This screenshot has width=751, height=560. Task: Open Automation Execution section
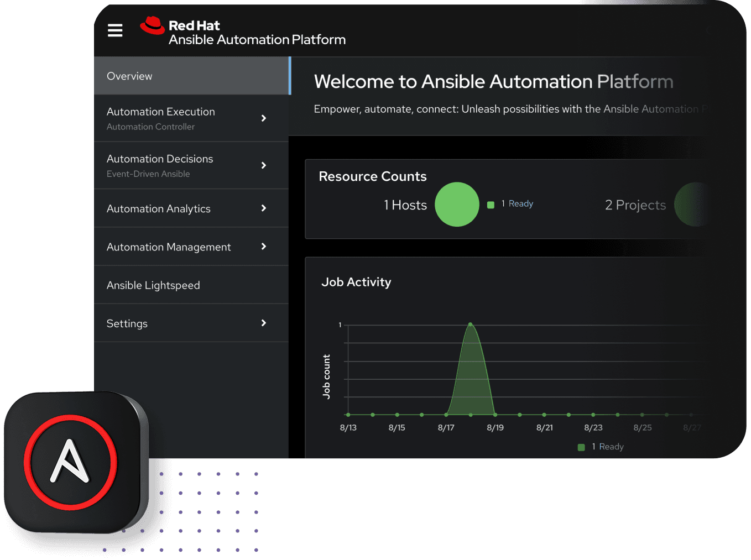191,118
